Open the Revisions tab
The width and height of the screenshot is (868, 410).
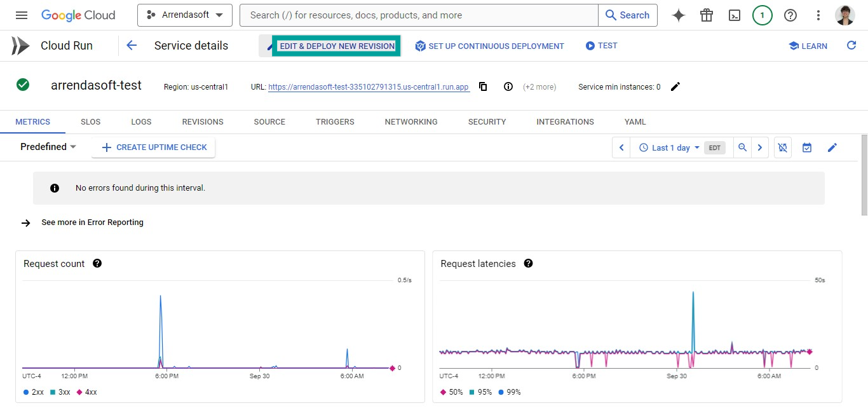coord(203,121)
